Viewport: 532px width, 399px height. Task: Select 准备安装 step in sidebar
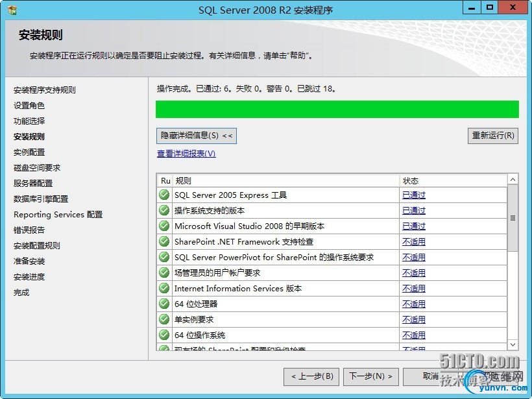29,261
